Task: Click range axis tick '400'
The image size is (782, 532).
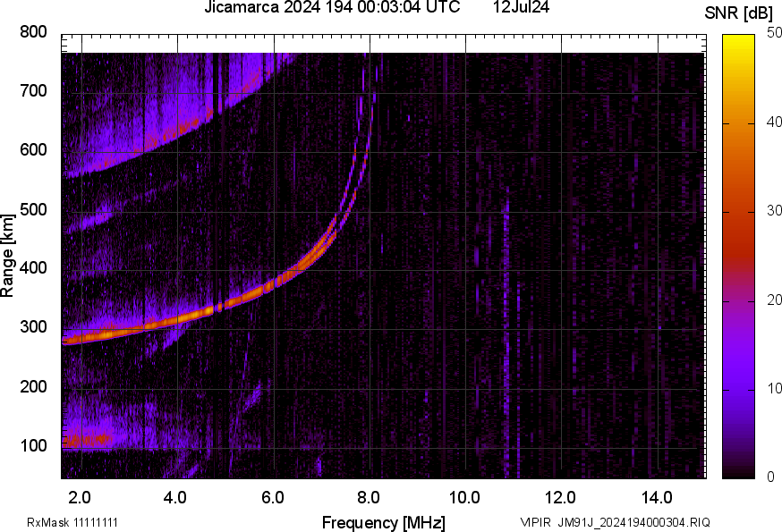Action: (x=33, y=268)
